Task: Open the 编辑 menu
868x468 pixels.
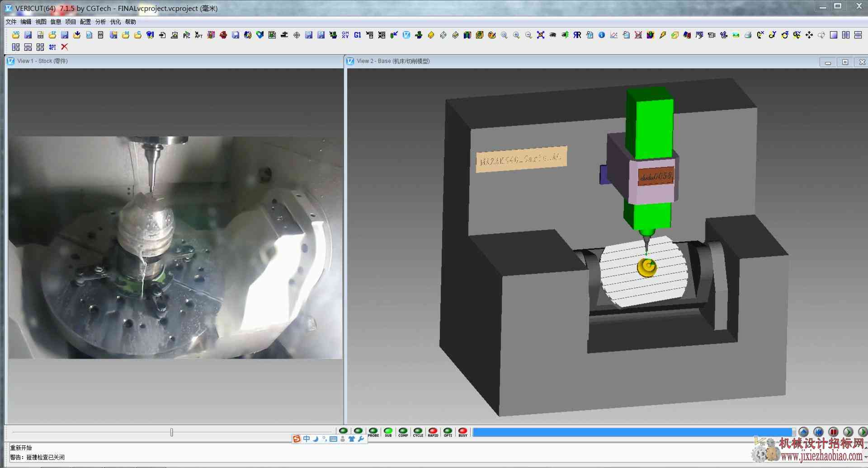Action: click(26, 22)
